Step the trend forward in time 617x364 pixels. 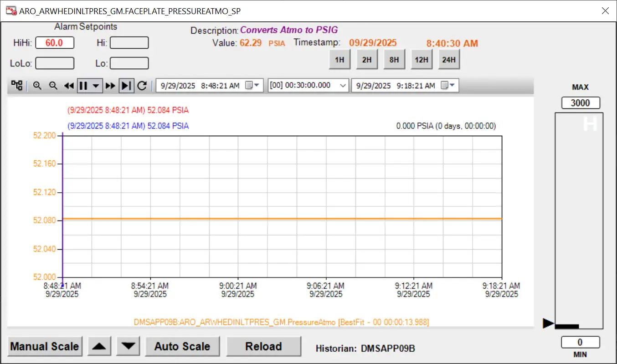110,86
